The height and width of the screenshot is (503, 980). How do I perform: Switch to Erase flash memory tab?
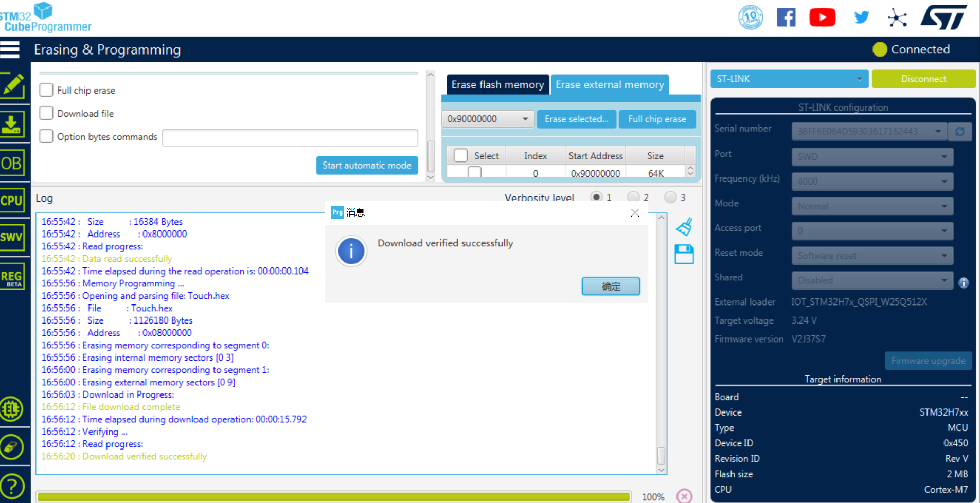coord(497,85)
